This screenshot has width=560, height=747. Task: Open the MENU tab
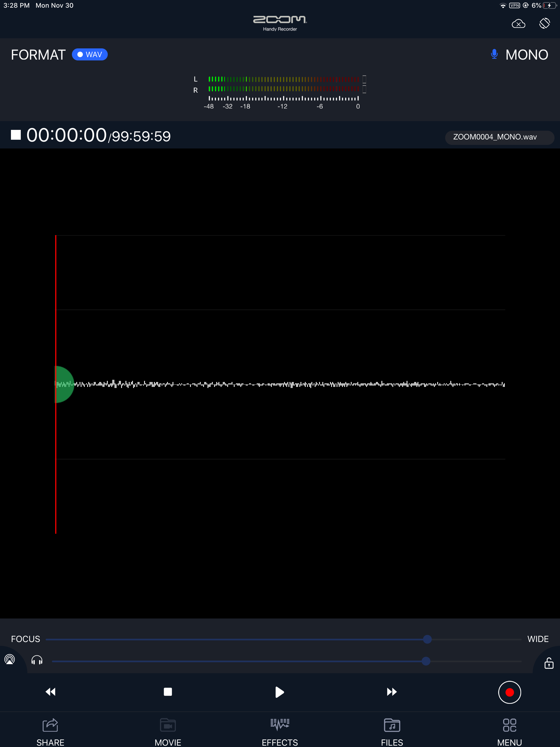pyautogui.click(x=509, y=731)
